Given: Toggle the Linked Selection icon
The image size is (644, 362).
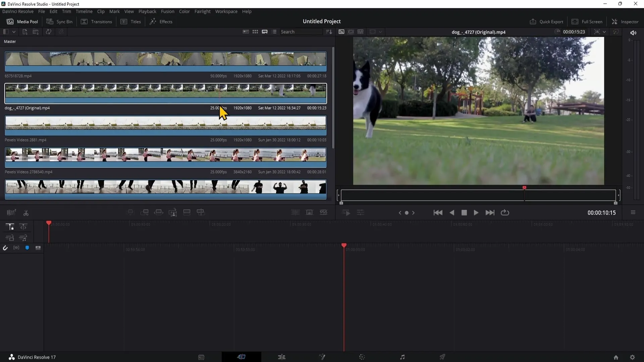Looking at the screenshot, I should tap(27, 247).
